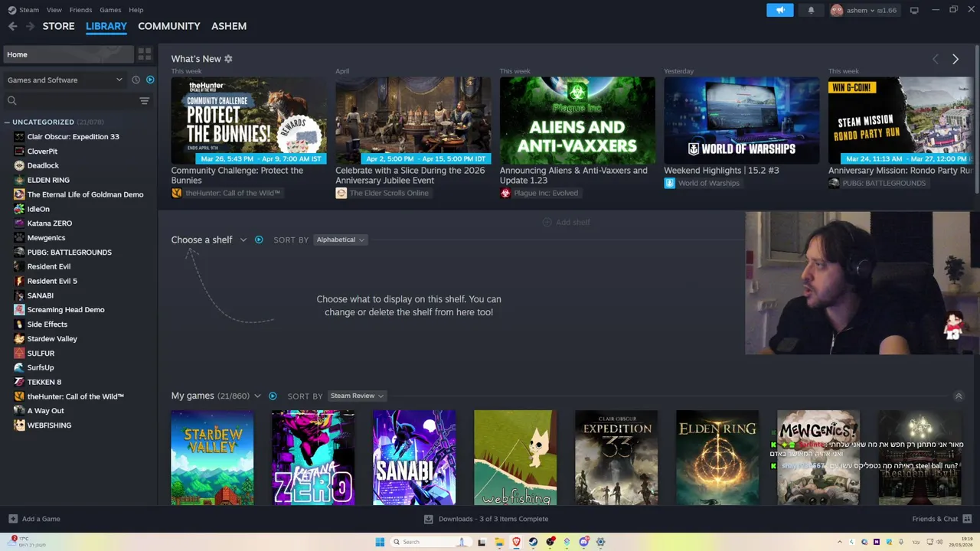Screen dimensions: 980x551
Task: Open Sanabi cover in My games
Action: point(414,458)
